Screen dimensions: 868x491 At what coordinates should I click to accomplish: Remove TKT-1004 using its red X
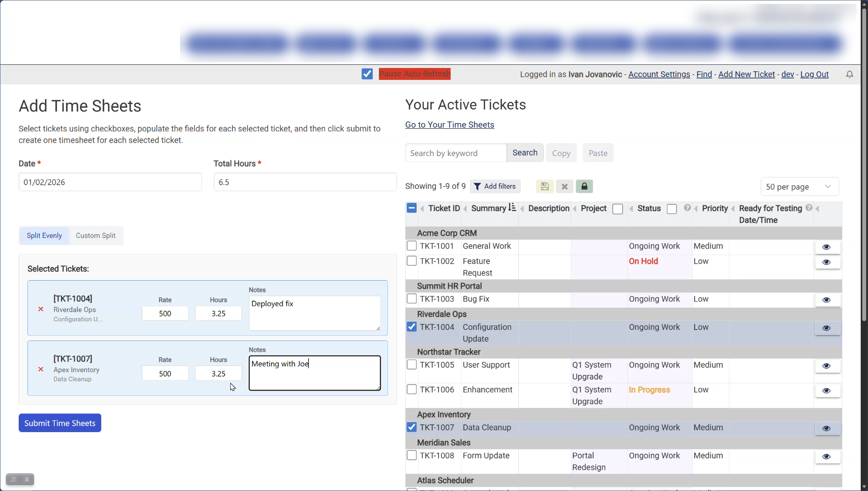click(x=41, y=309)
